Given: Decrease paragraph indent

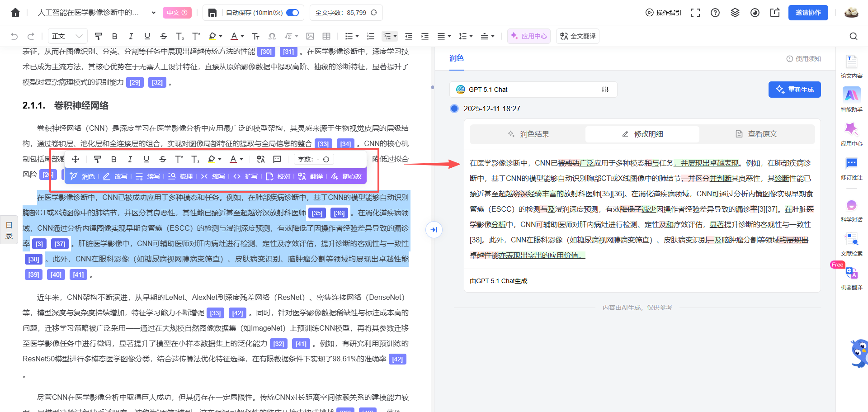Looking at the screenshot, I should click(x=409, y=36).
